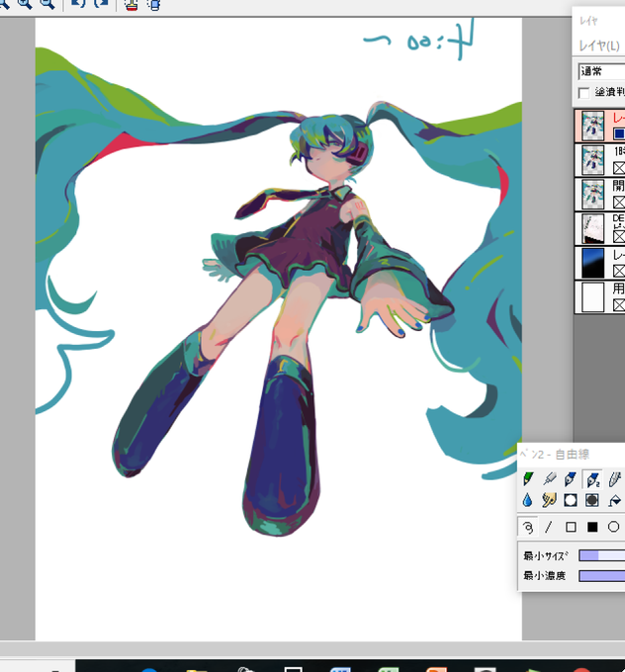
Task: Select the first blue pen tool
Action: (571, 478)
